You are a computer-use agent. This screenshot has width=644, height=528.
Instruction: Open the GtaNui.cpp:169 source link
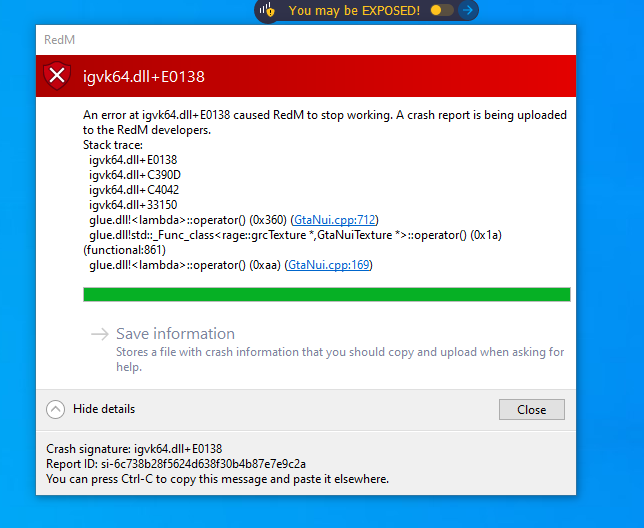pos(329,265)
